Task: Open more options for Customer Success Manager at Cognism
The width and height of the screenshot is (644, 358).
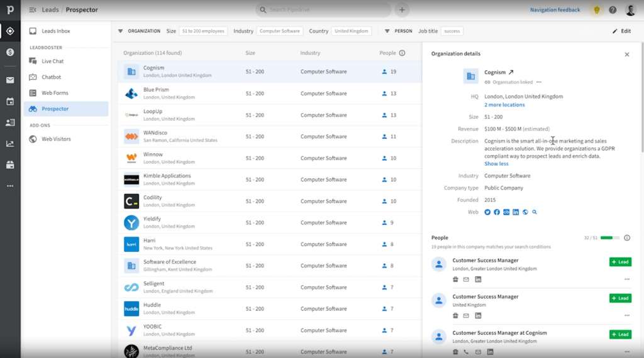Action: point(627,352)
